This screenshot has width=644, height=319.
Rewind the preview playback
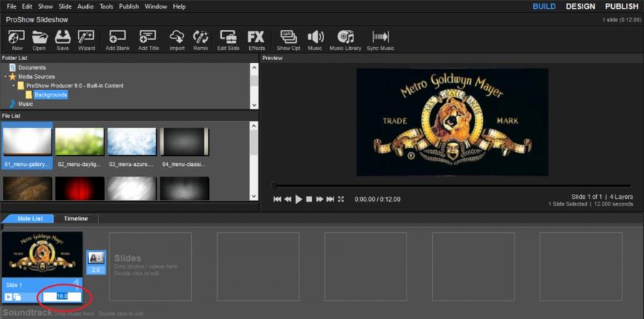288,199
